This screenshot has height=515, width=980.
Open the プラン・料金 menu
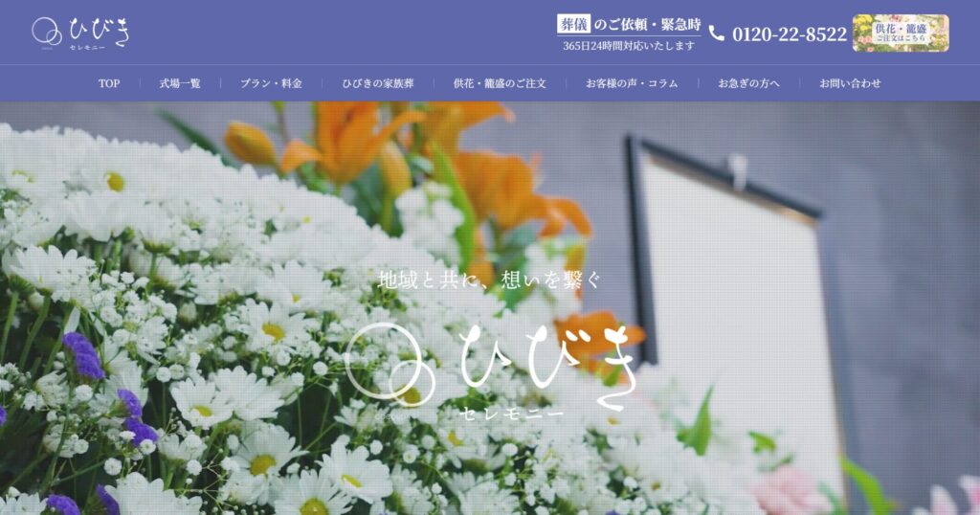[271, 83]
